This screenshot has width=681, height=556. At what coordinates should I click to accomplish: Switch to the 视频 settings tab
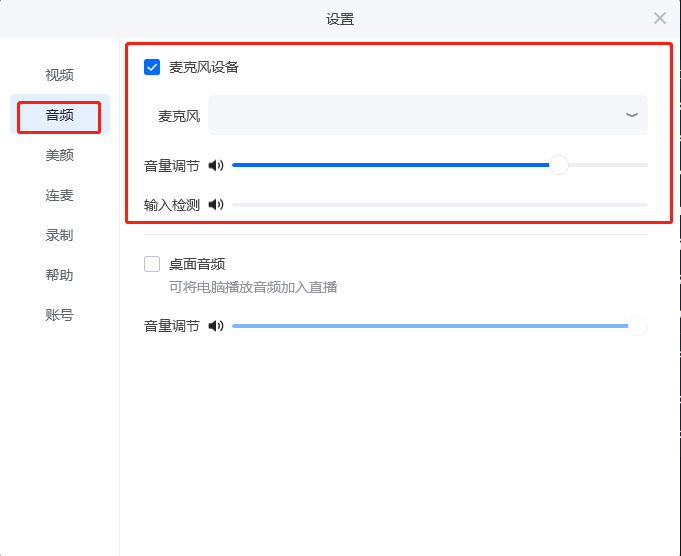click(x=60, y=75)
